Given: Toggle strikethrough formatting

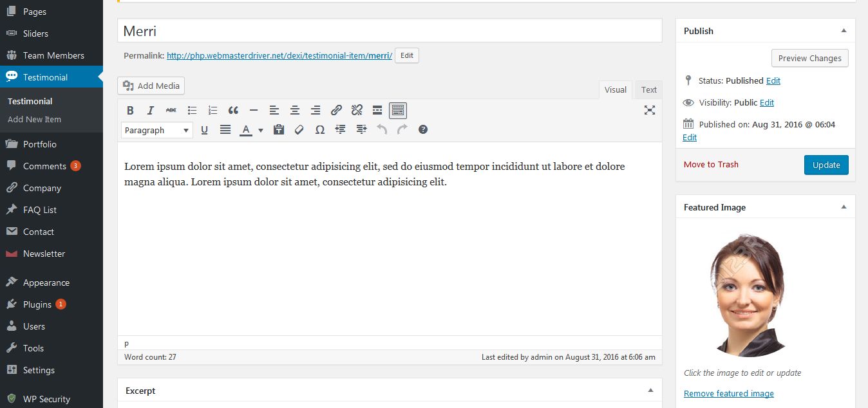Looking at the screenshot, I should pyautogui.click(x=171, y=110).
